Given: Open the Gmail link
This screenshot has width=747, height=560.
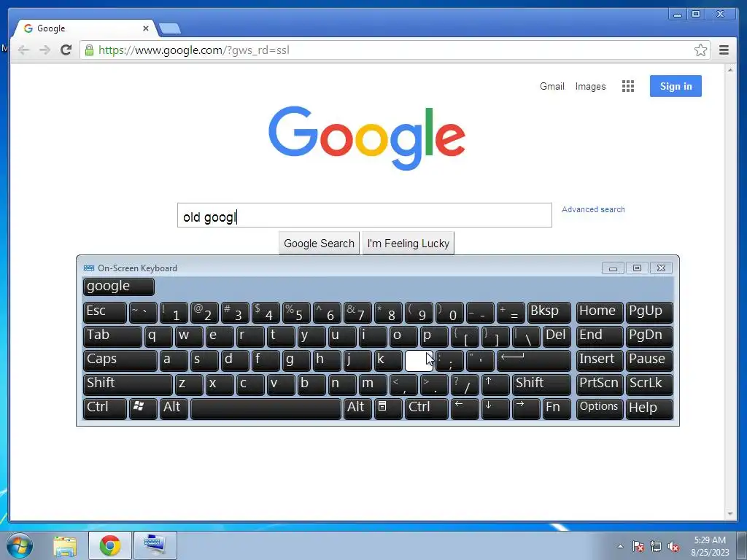Looking at the screenshot, I should pos(551,86).
